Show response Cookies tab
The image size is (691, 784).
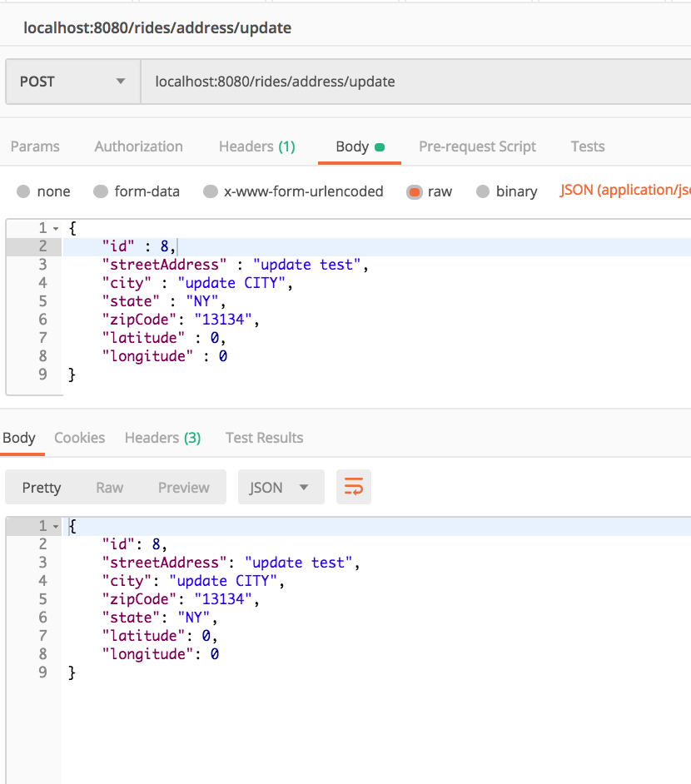click(x=79, y=438)
